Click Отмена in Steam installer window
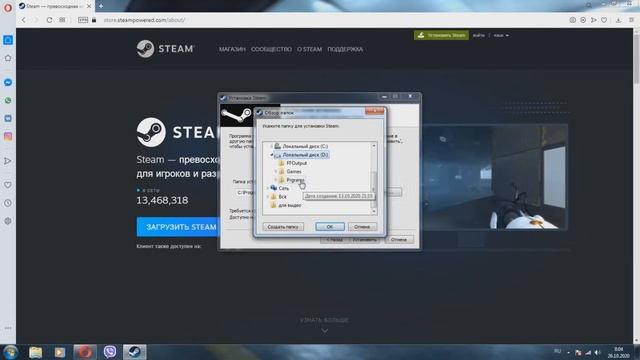The image size is (640, 360). pos(399,240)
